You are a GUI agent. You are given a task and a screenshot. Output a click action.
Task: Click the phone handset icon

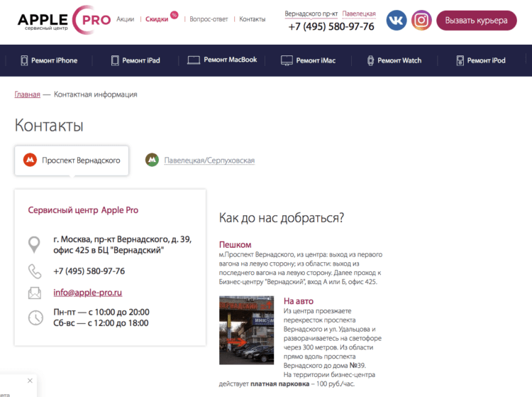pyautogui.click(x=35, y=271)
